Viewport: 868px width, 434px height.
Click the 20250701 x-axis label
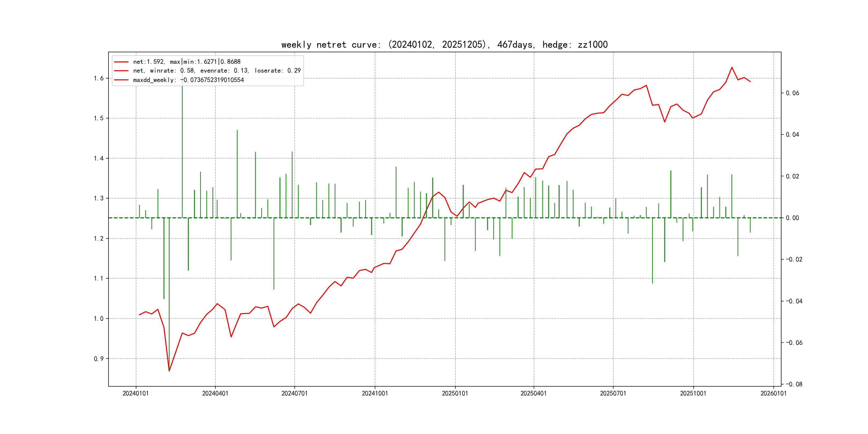pyautogui.click(x=613, y=393)
